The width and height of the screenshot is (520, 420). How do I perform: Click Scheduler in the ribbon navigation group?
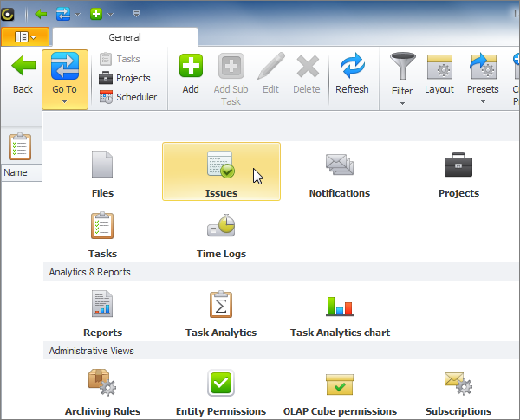128,97
